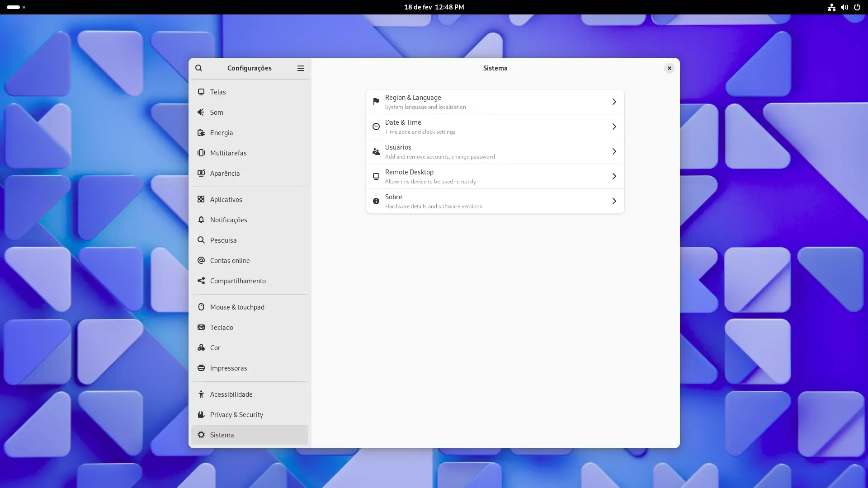This screenshot has height=488, width=868.
Task: Click the Usuários people icon
Action: coord(376,151)
